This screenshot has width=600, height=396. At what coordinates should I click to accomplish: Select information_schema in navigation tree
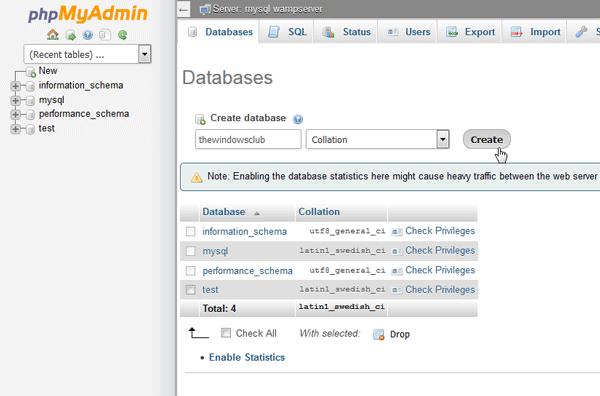pos(81,85)
